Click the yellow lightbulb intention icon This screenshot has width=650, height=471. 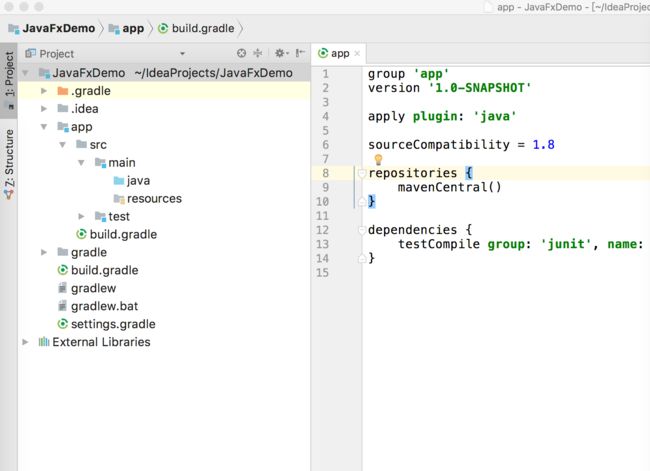pos(378,160)
